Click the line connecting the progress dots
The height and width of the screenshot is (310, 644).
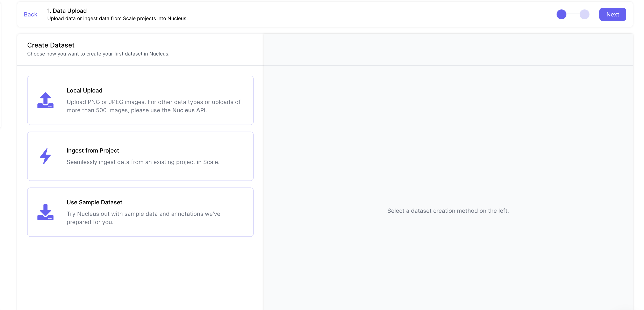click(573, 14)
